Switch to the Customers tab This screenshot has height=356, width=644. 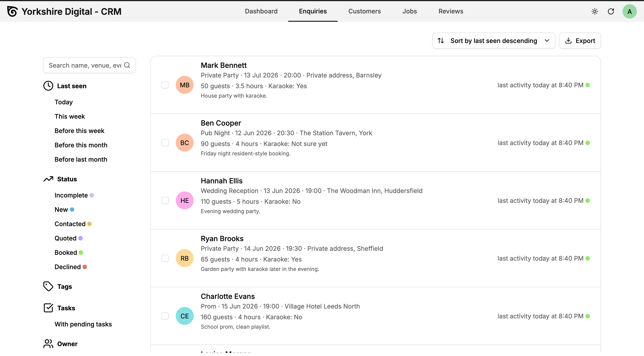pyautogui.click(x=364, y=11)
